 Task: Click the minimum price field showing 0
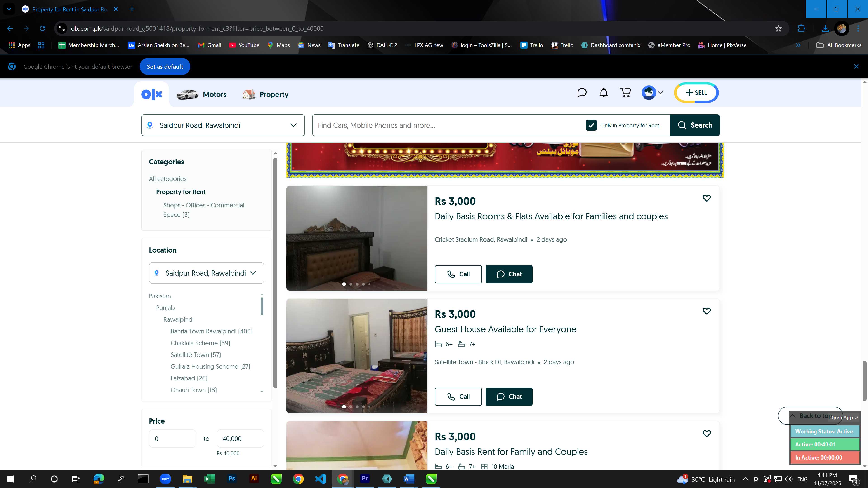[x=172, y=439]
